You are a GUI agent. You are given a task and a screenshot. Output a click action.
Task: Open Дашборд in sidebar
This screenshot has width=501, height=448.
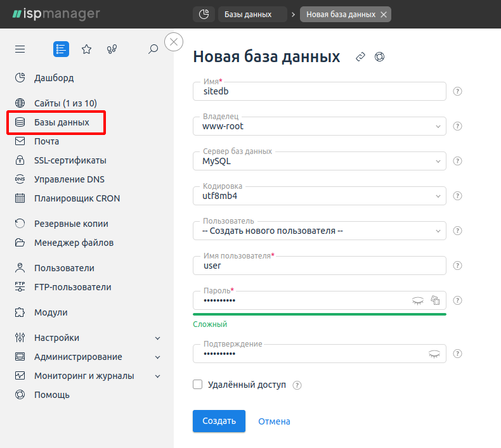click(x=54, y=78)
